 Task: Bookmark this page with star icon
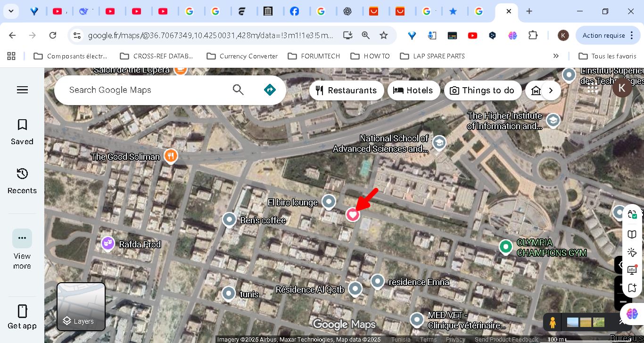[x=384, y=35]
